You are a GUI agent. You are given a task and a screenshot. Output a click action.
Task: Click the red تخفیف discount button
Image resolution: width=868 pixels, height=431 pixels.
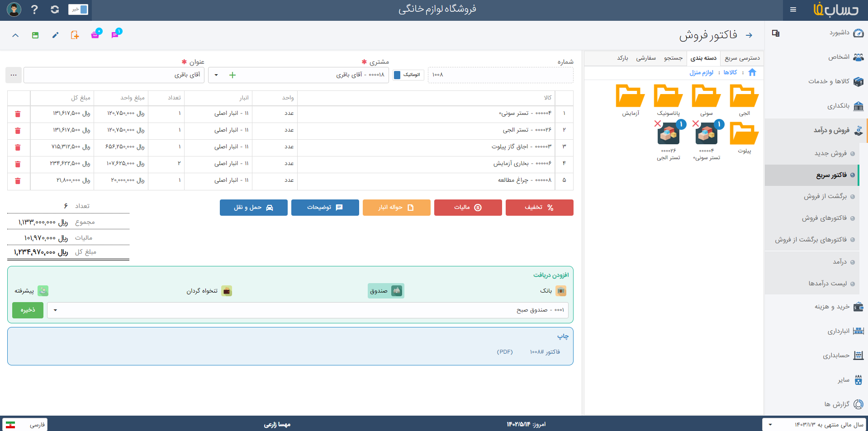539,208
